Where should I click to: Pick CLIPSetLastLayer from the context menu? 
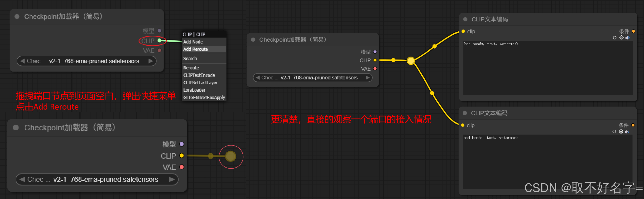click(x=204, y=83)
